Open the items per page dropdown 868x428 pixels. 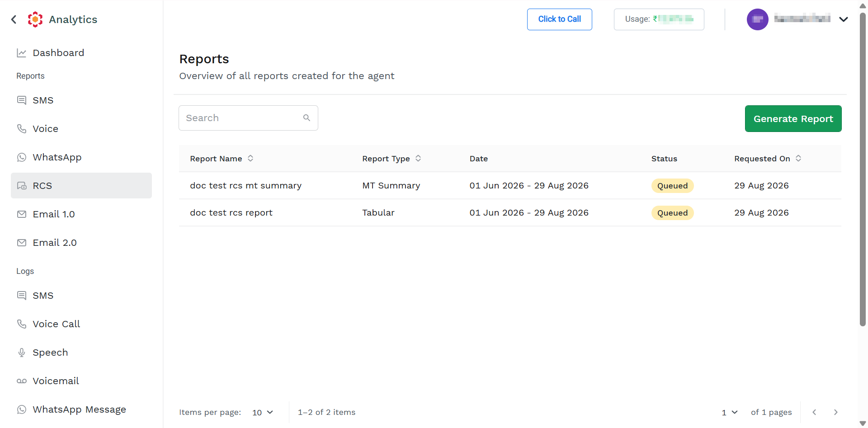click(x=263, y=412)
